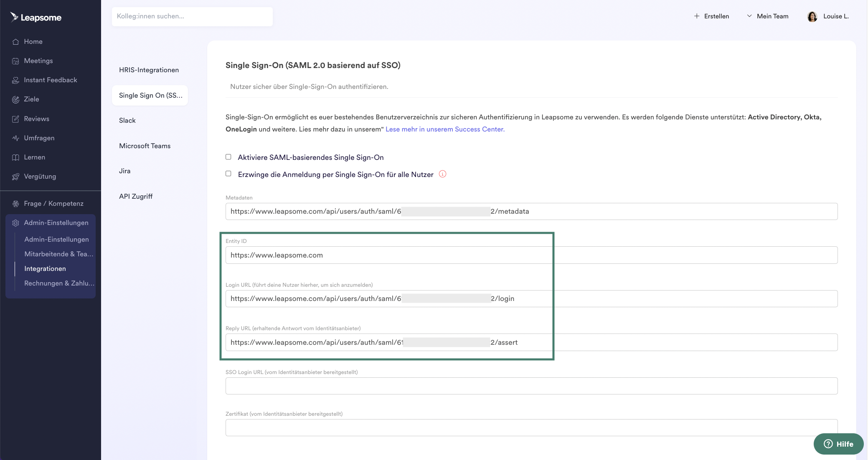This screenshot has width=868, height=460.
Task: Click the Lernen book icon
Action: (15, 157)
